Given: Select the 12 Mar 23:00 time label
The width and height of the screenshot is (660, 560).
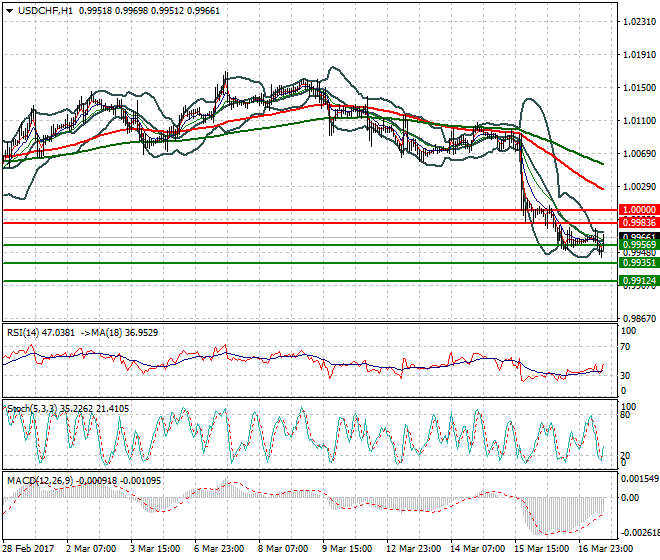Looking at the screenshot, I should (413, 549).
